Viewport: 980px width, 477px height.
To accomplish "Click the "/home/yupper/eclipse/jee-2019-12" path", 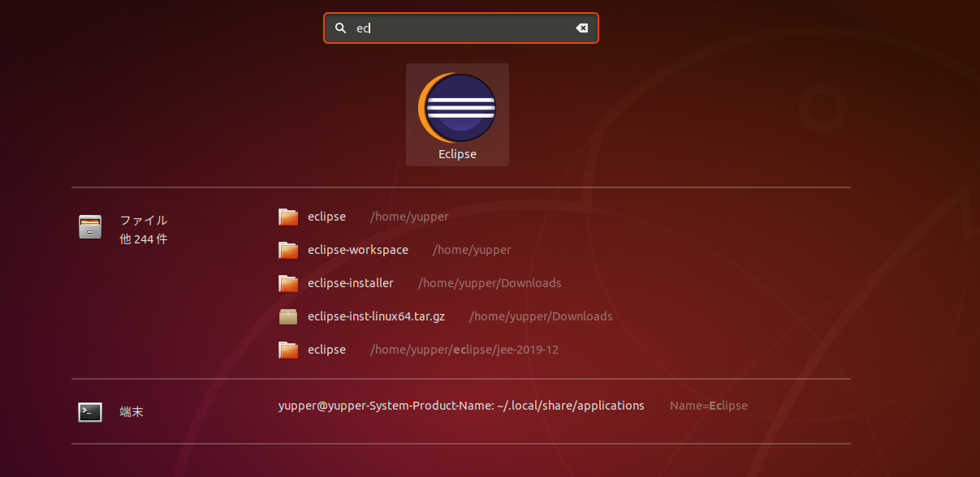I will pos(464,350).
